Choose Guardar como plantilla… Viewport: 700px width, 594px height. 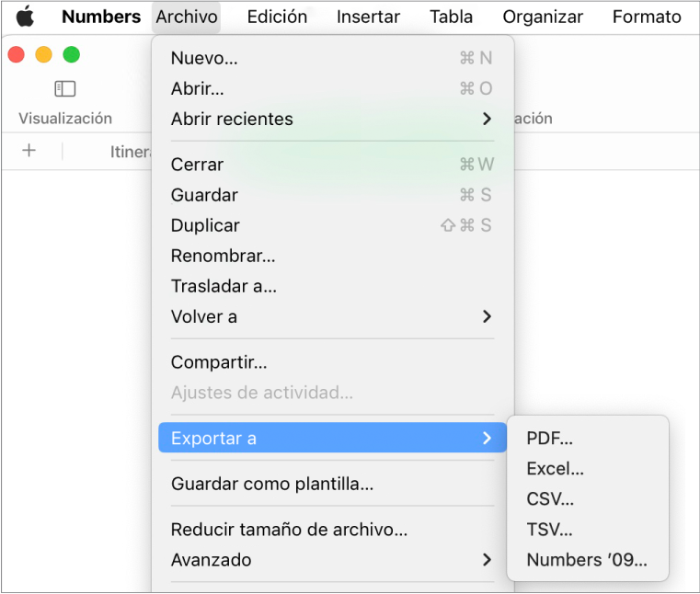click(x=333, y=484)
